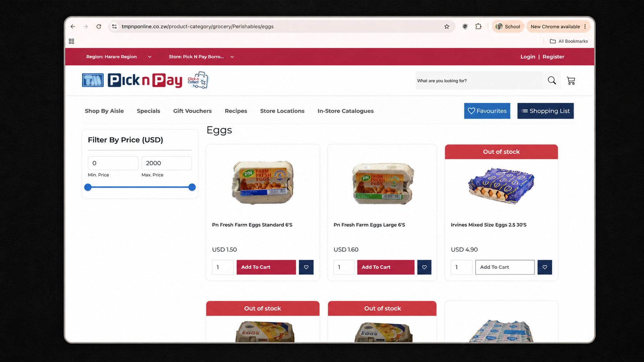Click quantity field for Irvines Mixed Size Eggs
This screenshot has height=362, width=644.
[461, 267]
